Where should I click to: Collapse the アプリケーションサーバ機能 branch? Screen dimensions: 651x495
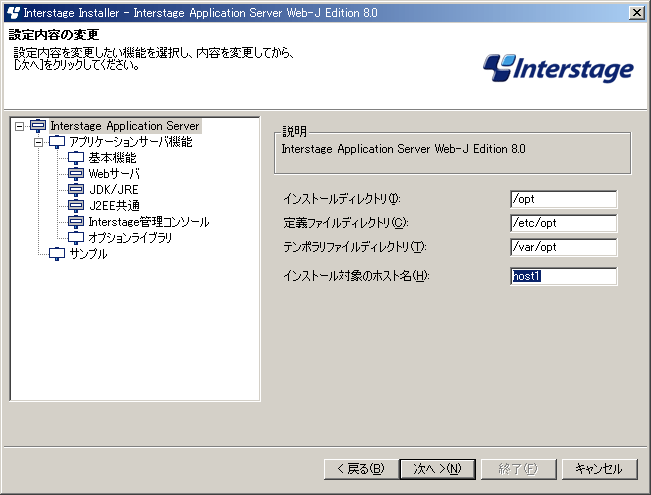[38, 142]
